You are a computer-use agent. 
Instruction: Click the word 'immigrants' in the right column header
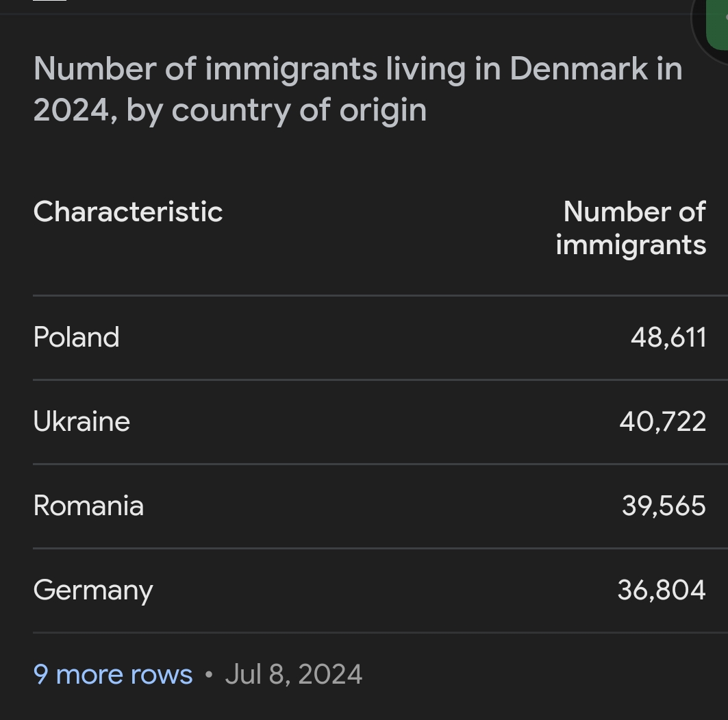point(631,245)
